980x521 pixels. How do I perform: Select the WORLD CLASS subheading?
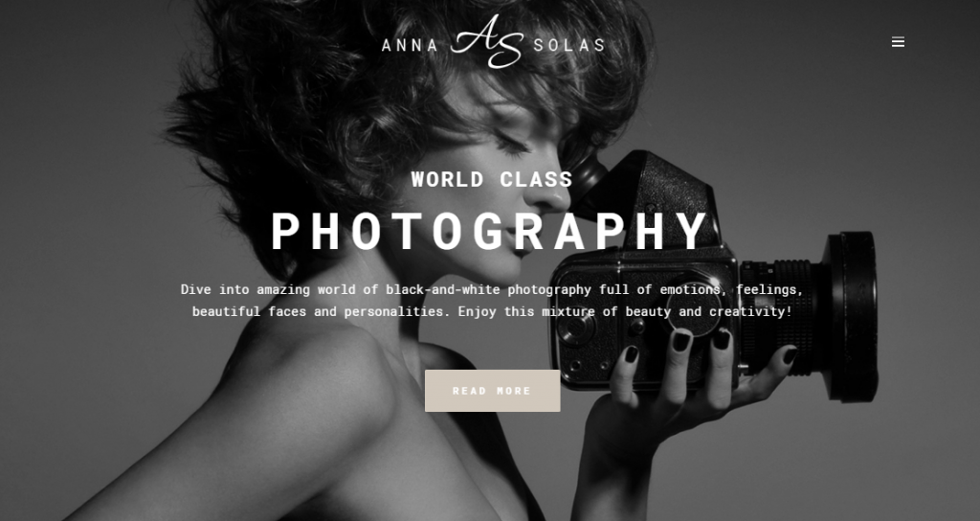[492, 179]
